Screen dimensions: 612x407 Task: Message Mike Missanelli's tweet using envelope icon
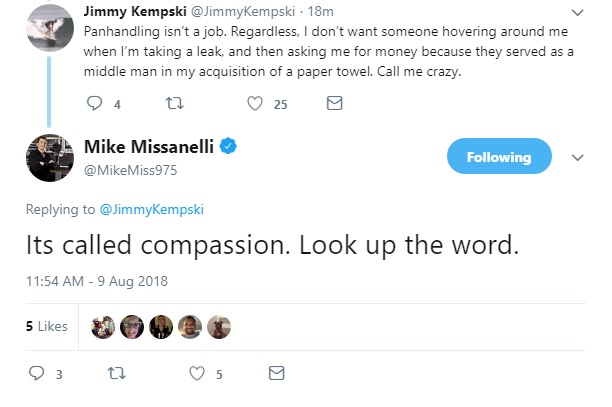[277, 374]
